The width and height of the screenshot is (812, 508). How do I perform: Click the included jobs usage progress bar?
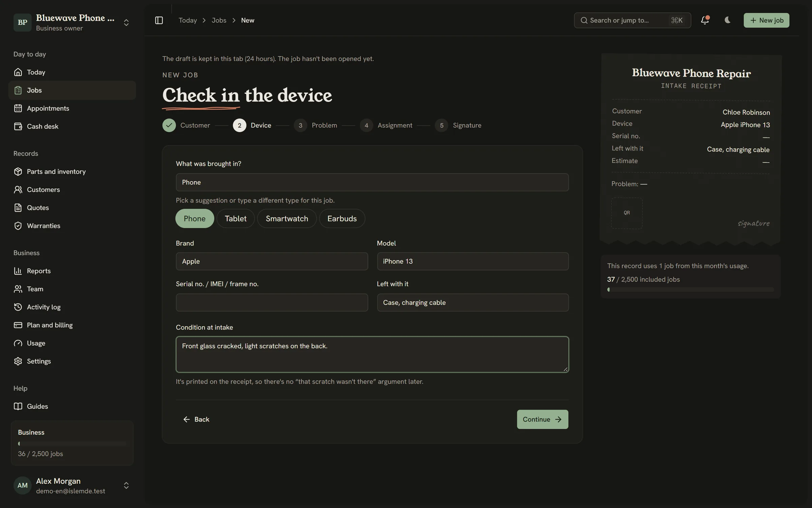point(691,290)
